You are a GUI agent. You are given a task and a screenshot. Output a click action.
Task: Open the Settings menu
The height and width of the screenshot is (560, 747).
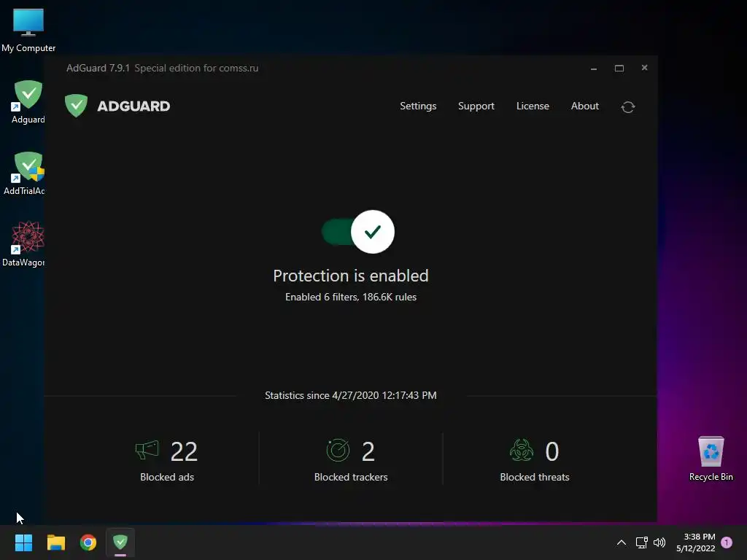(x=418, y=106)
